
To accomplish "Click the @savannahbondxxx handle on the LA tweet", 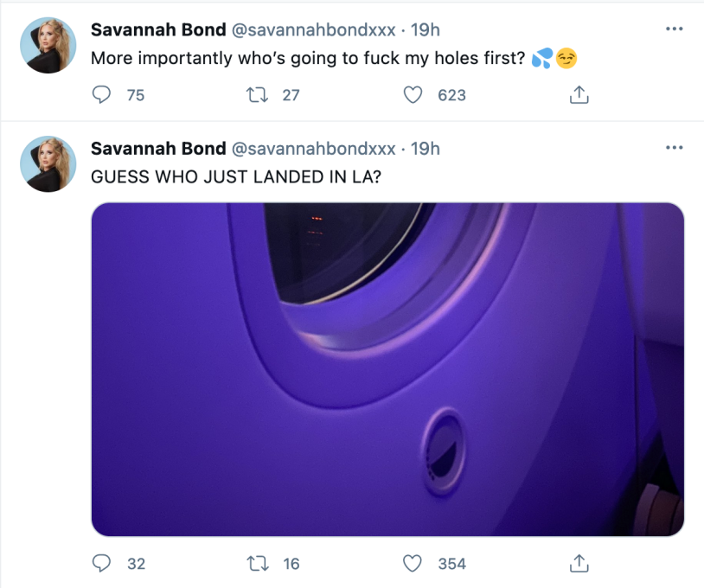I will coord(313,149).
